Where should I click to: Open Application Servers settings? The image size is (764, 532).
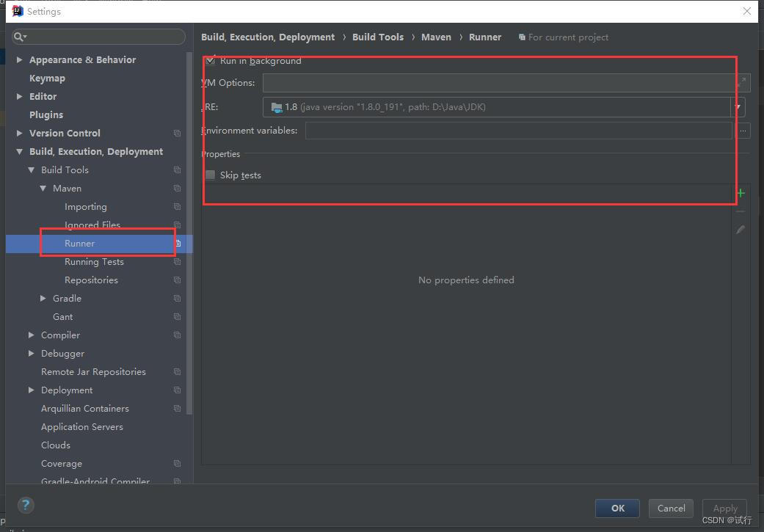click(82, 427)
